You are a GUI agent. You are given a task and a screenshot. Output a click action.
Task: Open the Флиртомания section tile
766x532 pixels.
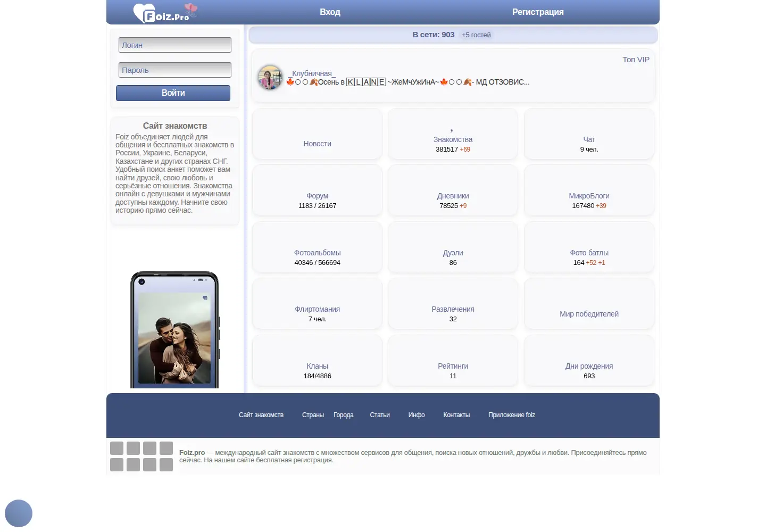(317, 304)
